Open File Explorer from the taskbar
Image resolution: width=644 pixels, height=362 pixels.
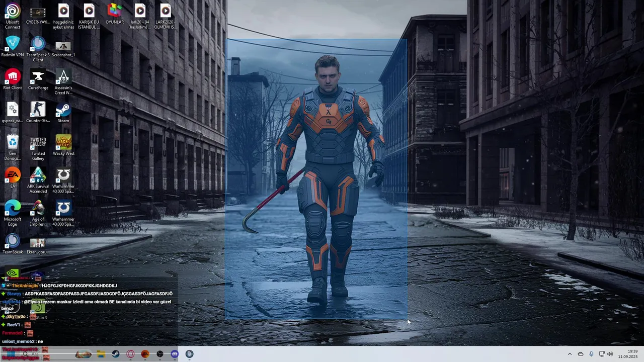click(101, 354)
